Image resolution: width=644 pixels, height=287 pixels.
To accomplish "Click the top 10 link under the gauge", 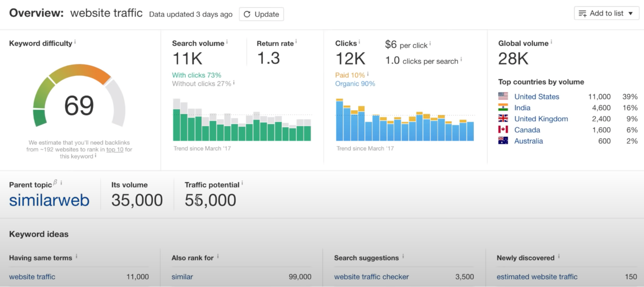I will click(x=115, y=150).
